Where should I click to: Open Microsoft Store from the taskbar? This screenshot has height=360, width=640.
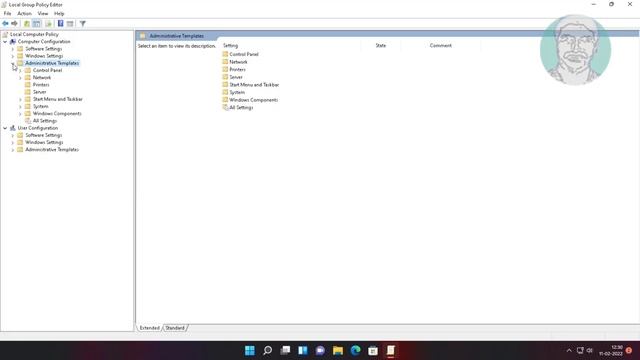click(373, 350)
